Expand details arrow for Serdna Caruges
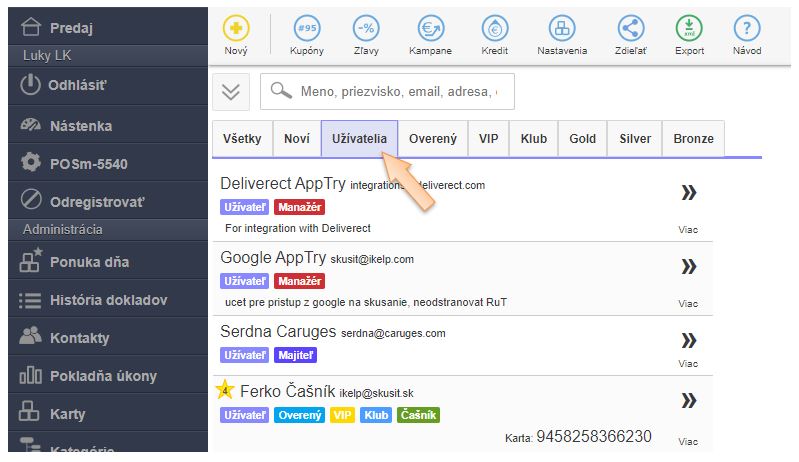799x462 pixels. point(688,338)
